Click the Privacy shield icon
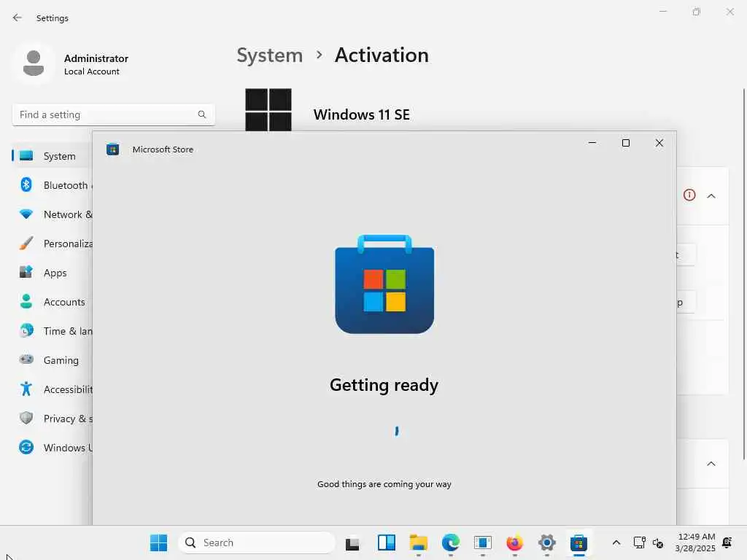 coord(26,418)
